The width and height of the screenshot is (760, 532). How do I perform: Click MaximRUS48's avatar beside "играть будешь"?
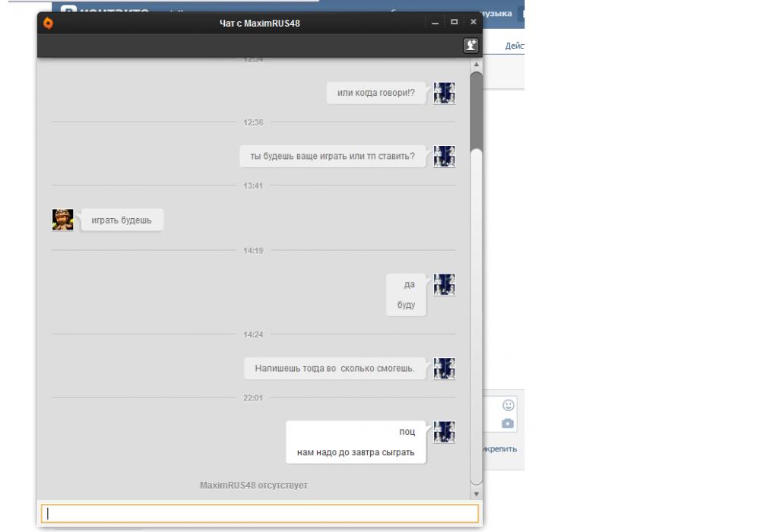point(63,220)
